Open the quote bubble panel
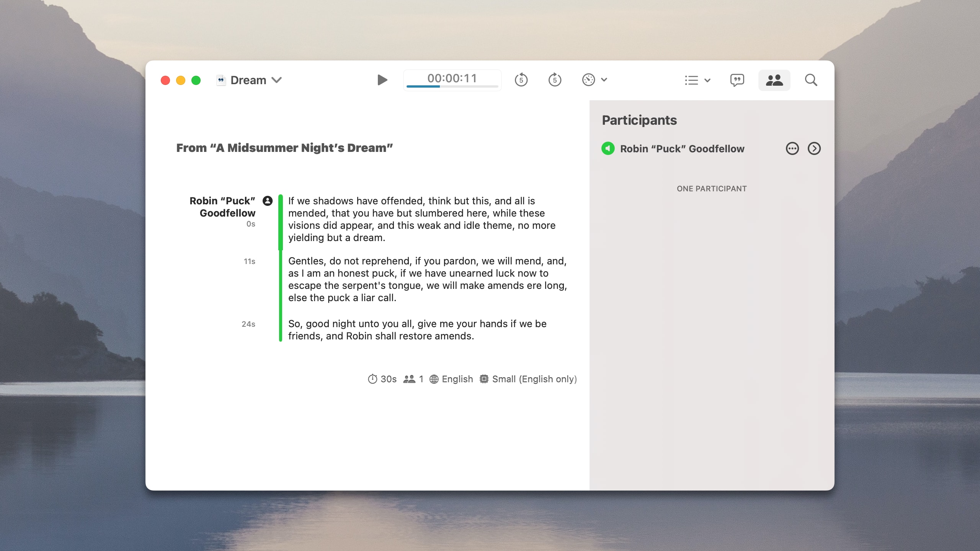980x551 pixels. (x=737, y=80)
